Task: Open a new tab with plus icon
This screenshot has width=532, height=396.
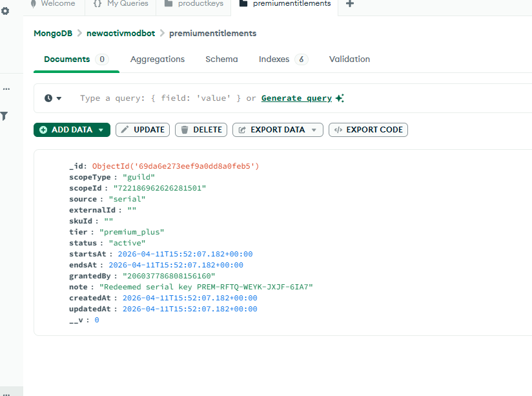Action: click(350, 4)
